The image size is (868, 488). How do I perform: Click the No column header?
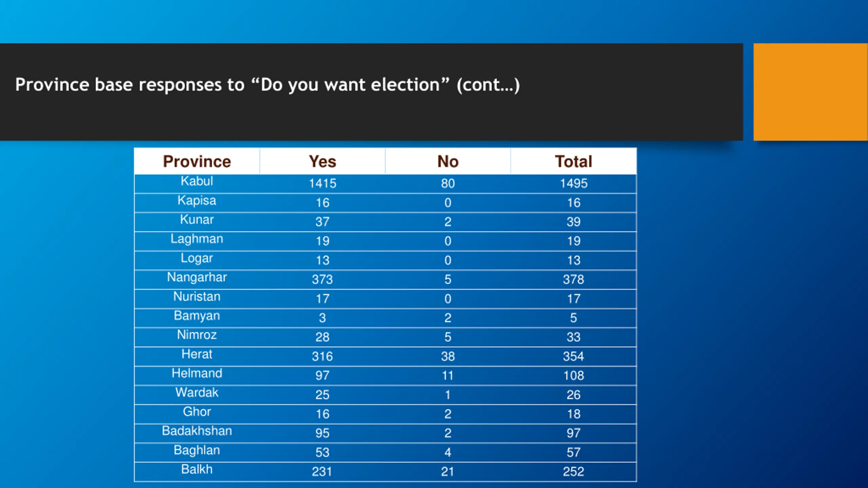click(x=448, y=161)
